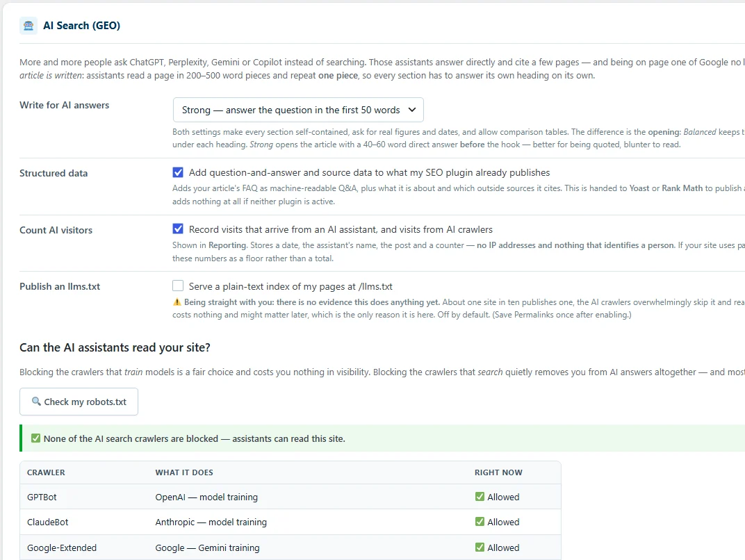Click the AI Search robot icon
The width and height of the screenshot is (745, 560).
tap(28, 26)
